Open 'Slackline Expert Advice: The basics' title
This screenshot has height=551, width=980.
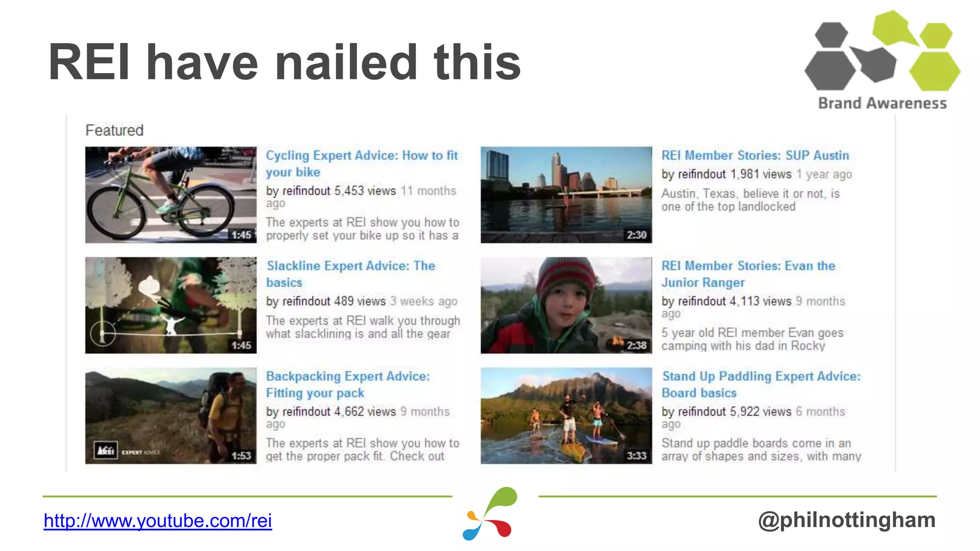click(351, 274)
